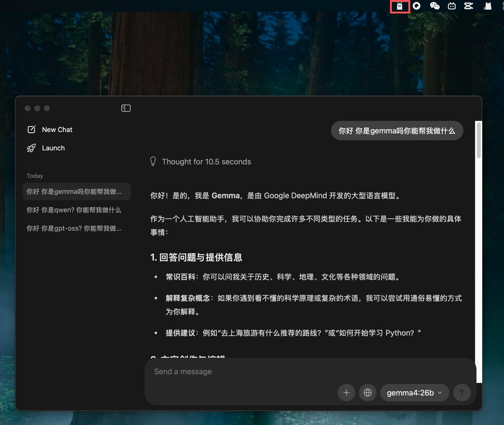Click the cat-shaped menu bar icon
The image size is (504, 425).
point(488,6)
